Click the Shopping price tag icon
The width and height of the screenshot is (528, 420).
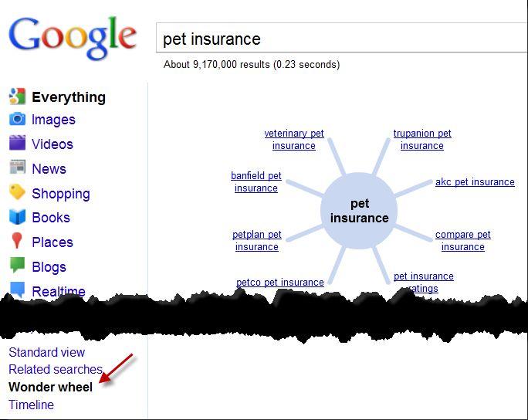17,193
